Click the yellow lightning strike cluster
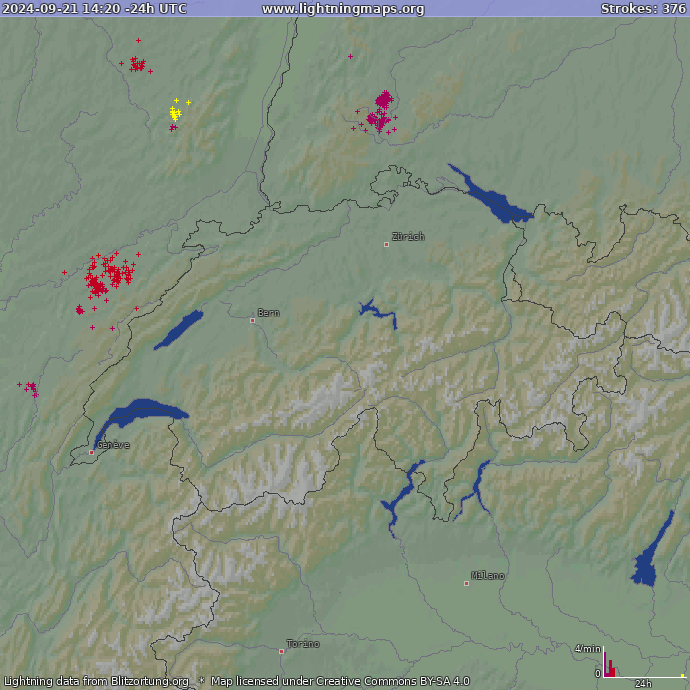The width and height of the screenshot is (690, 690). (176, 112)
